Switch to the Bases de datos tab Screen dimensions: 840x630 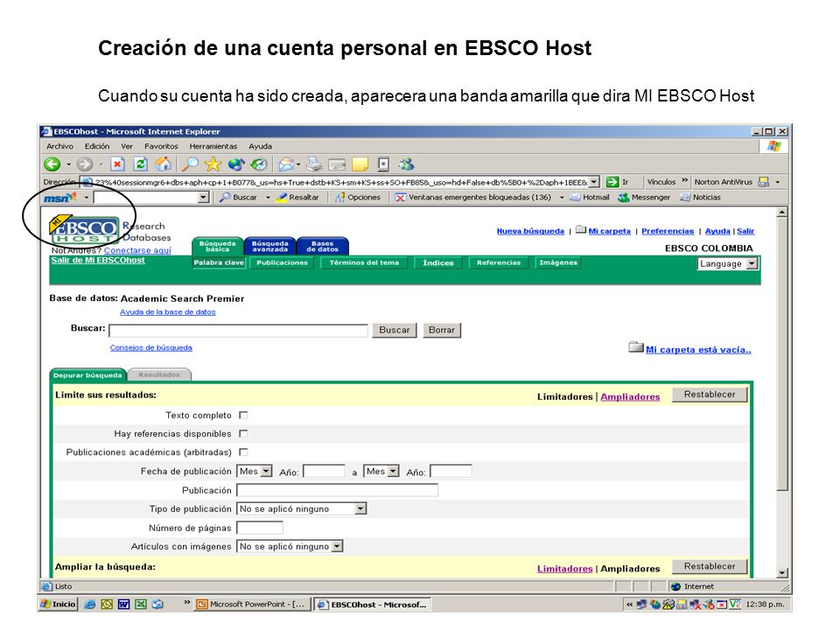pyautogui.click(x=323, y=246)
